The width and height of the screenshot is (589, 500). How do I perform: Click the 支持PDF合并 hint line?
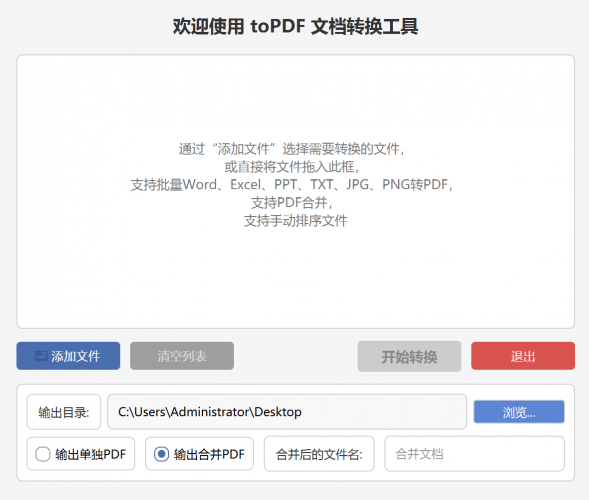(292, 203)
